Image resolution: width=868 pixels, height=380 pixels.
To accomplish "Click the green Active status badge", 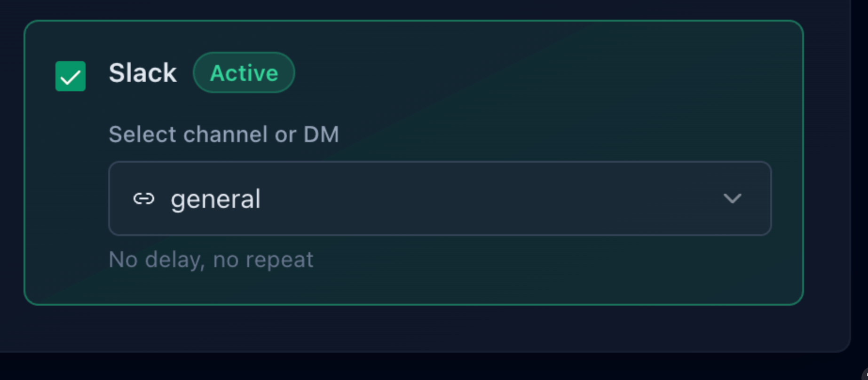I will click(244, 73).
